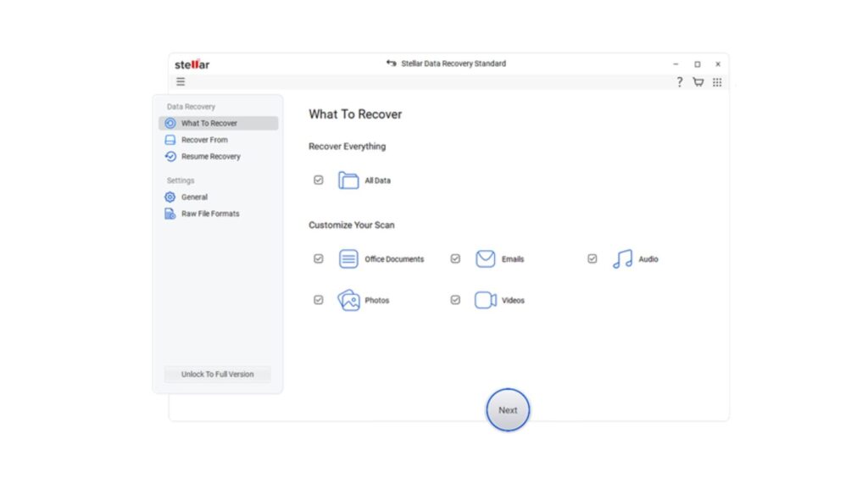Click the Videos camera icon
868x489 pixels.
click(x=486, y=300)
